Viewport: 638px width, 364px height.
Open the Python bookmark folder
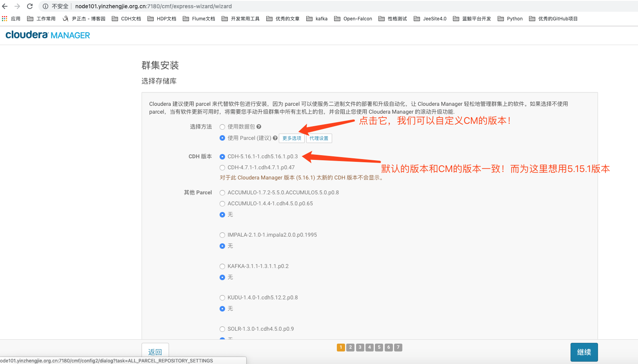(x=510, y=18)
